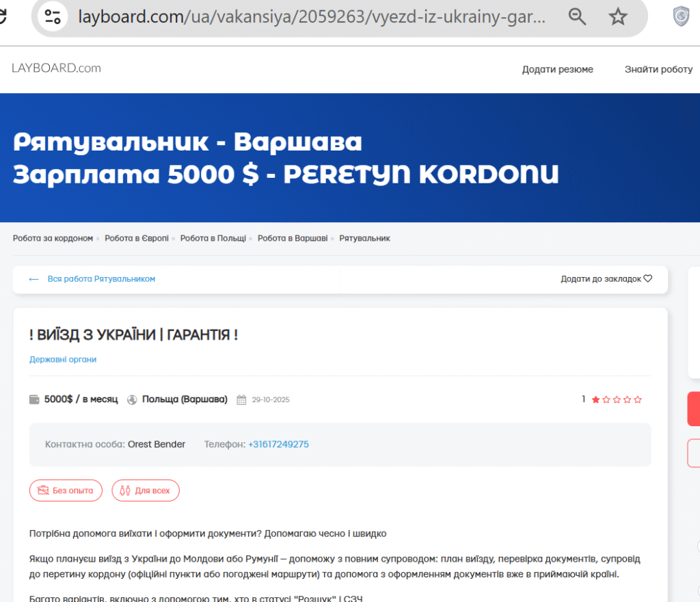
Task: Open Додати резюме in top menu
Action: [557, 69]
